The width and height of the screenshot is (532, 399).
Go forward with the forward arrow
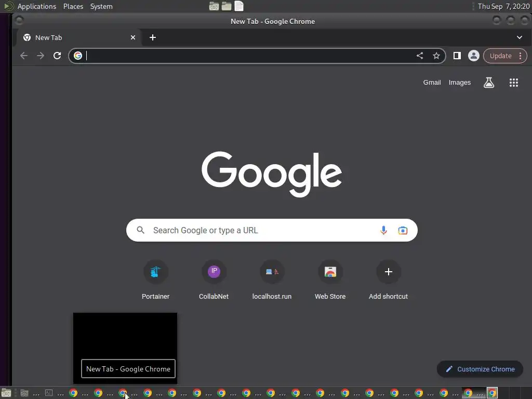(x=41, y=56)
